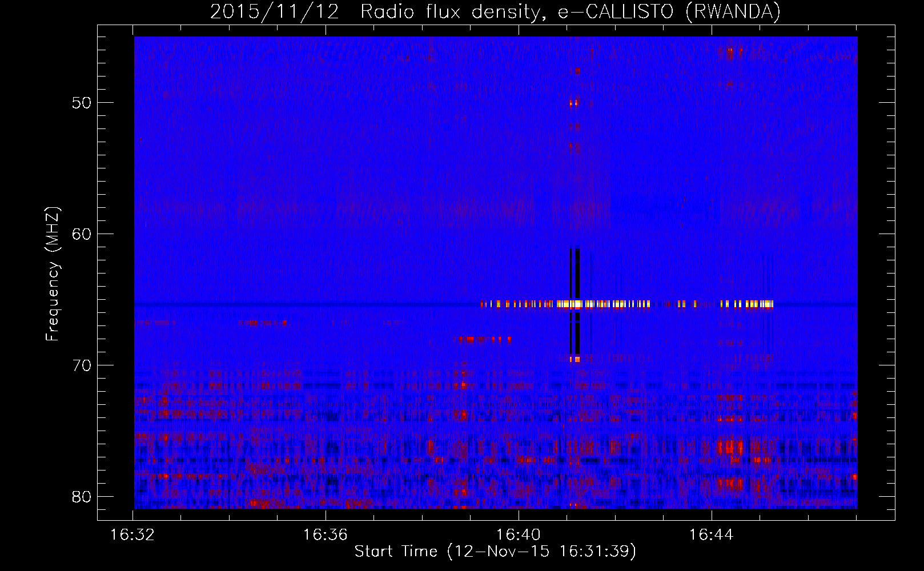
Task: Click "(RWANDA)" in the plot title
Action: click(733, 12)
